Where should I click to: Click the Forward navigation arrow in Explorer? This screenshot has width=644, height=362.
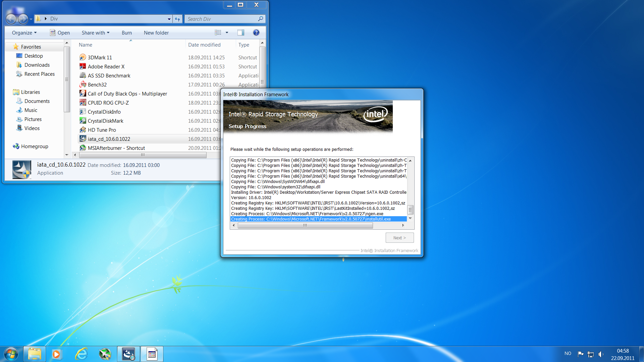(23, 19)
